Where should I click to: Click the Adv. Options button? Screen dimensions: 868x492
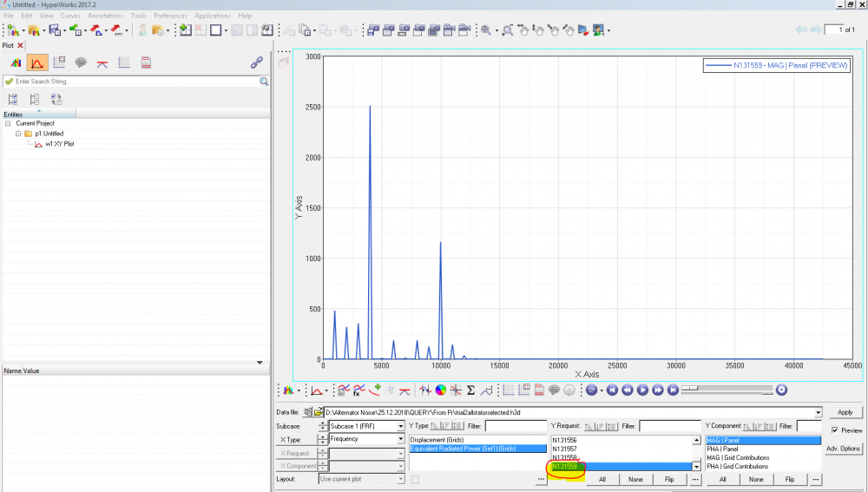point(844,449)
